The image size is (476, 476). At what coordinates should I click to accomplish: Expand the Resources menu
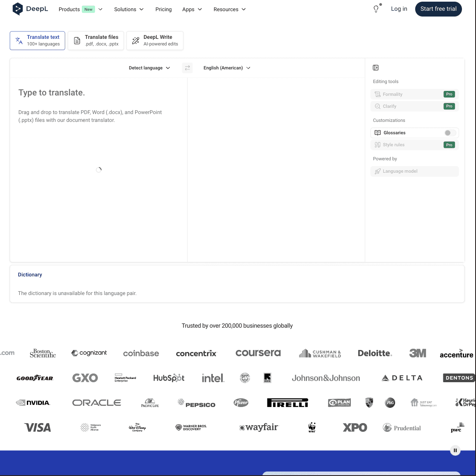click(229, 10)
